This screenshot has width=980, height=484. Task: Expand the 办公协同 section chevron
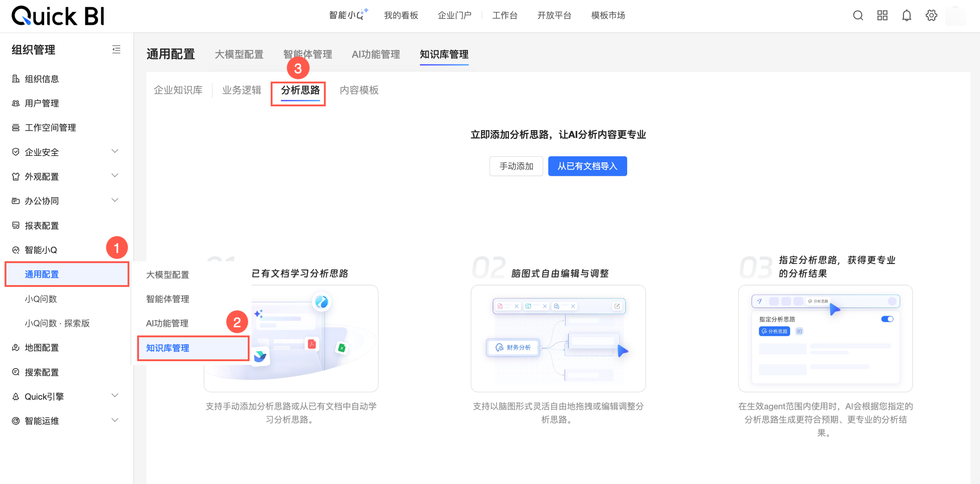pos(115,200)
